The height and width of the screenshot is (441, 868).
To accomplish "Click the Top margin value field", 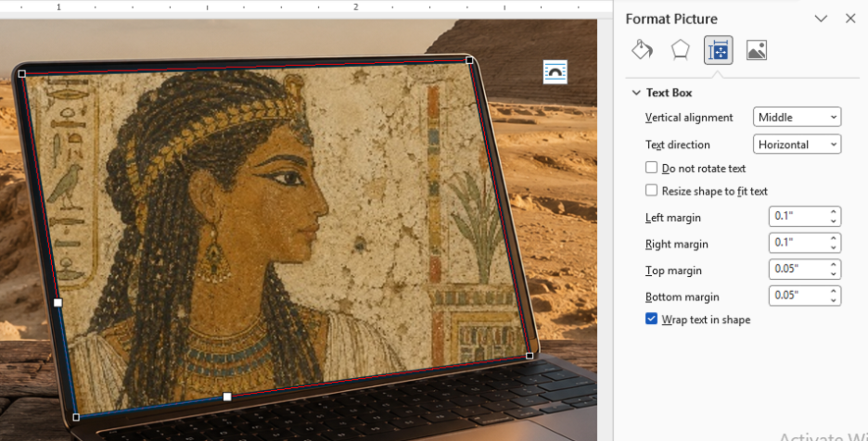I will (x=798, y=270).
